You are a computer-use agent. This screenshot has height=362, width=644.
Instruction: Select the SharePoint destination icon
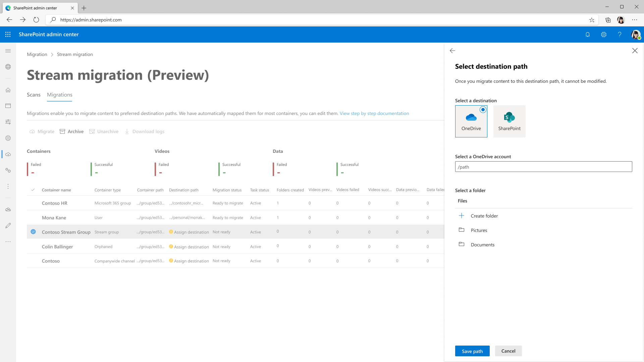pyautogui.click(x=509, y=121)
